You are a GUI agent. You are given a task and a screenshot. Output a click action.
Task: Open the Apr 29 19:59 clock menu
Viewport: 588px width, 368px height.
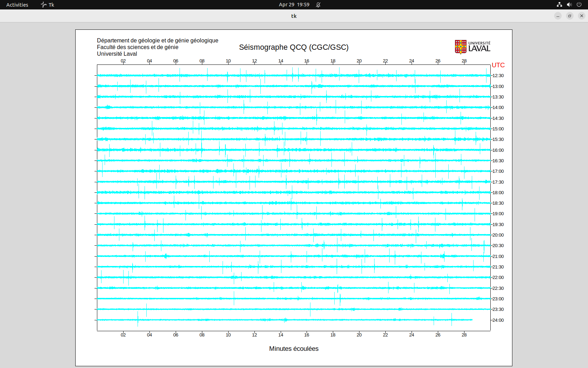coord(294,5)
